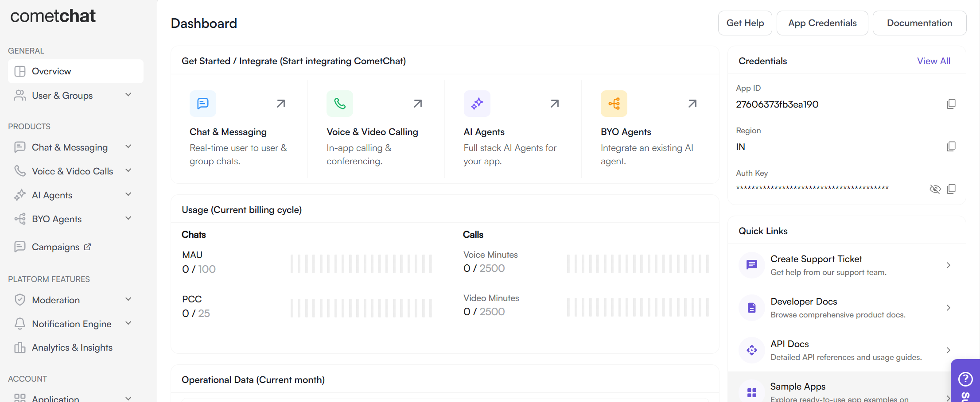Copy the App ID value
The width and height of the screenshot is (980, 402).
951,104
